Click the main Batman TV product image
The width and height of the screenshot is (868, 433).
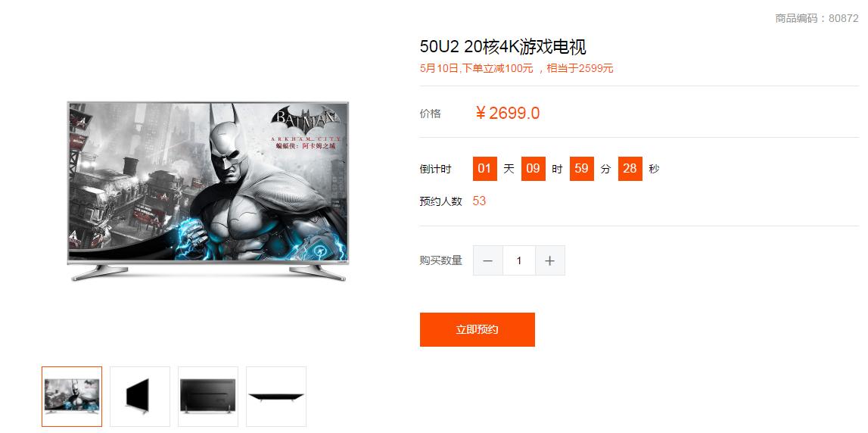(x=208, y=191)
